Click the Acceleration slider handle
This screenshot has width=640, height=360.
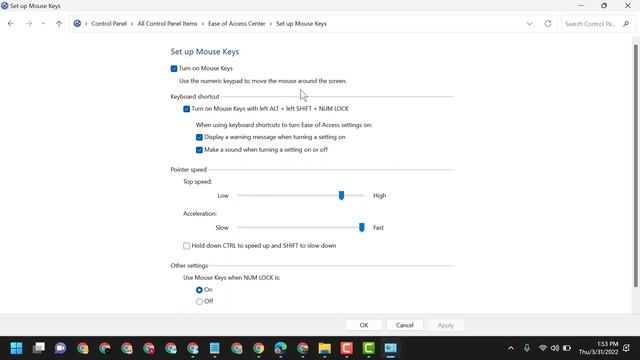(x=362, y=227)
